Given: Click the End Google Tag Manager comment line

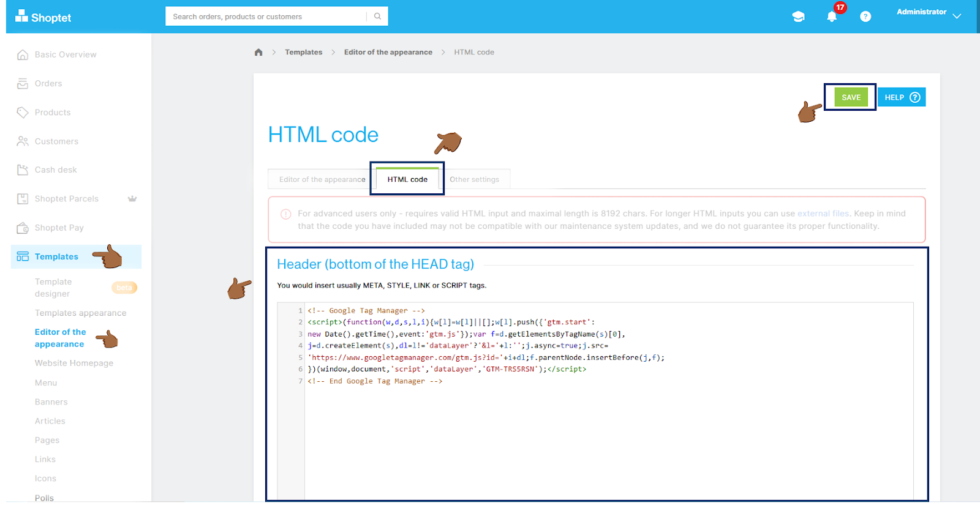Looking at the screenshot, I should tap(375, 381).
